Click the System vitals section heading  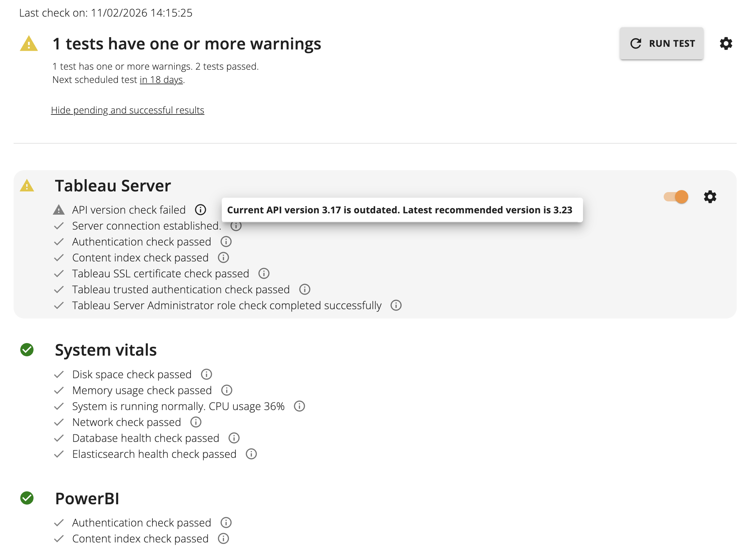106,350
